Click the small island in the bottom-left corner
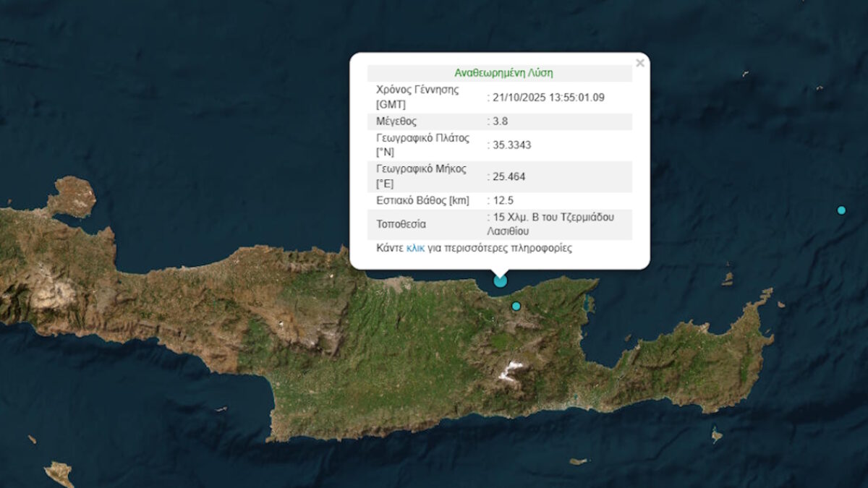 point(59,473)
